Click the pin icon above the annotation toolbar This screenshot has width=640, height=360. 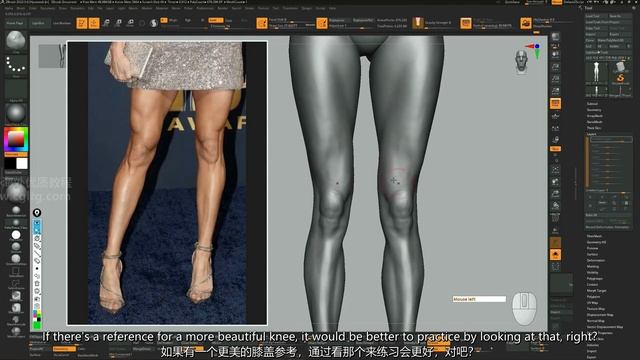37,213
